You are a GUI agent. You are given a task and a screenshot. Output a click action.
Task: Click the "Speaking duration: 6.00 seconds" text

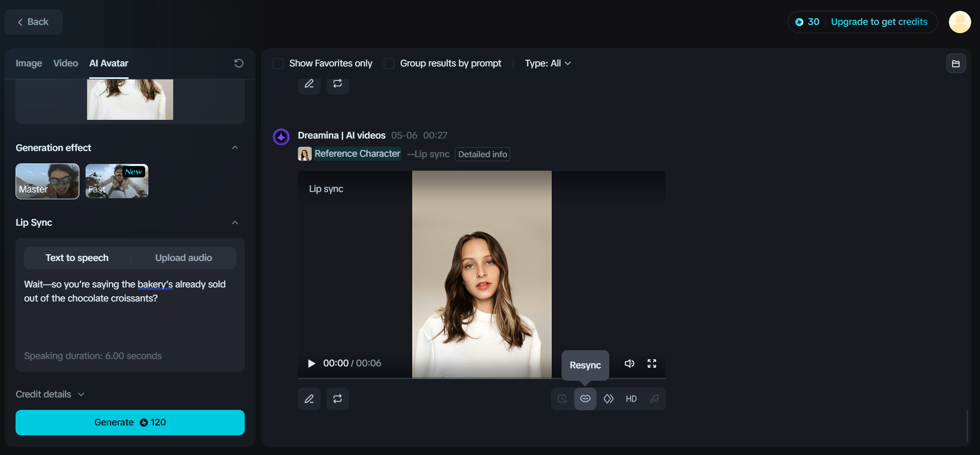tap(93, 356)
